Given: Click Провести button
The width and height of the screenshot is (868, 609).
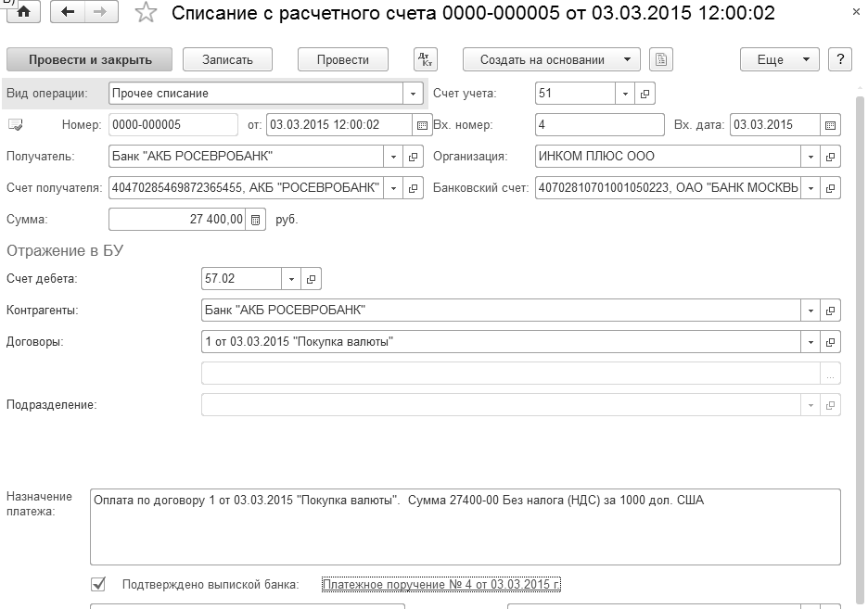Looking at the screenshot, I should click(x=343, y=59).
